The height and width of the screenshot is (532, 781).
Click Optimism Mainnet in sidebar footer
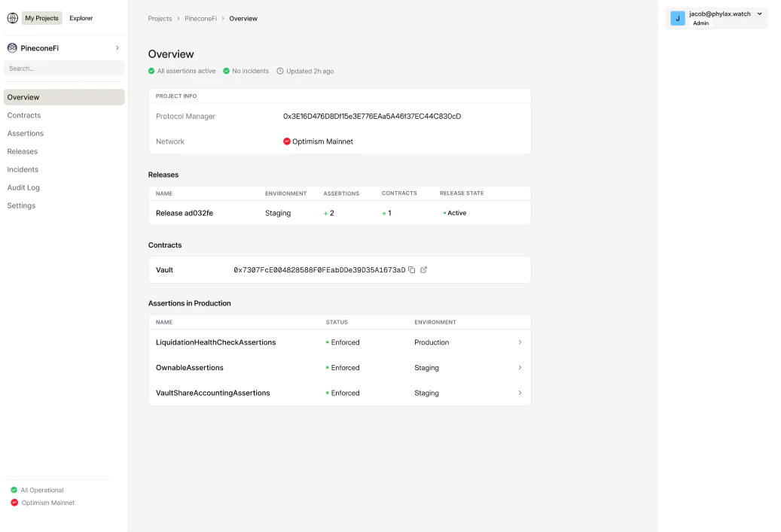point(47,503)
